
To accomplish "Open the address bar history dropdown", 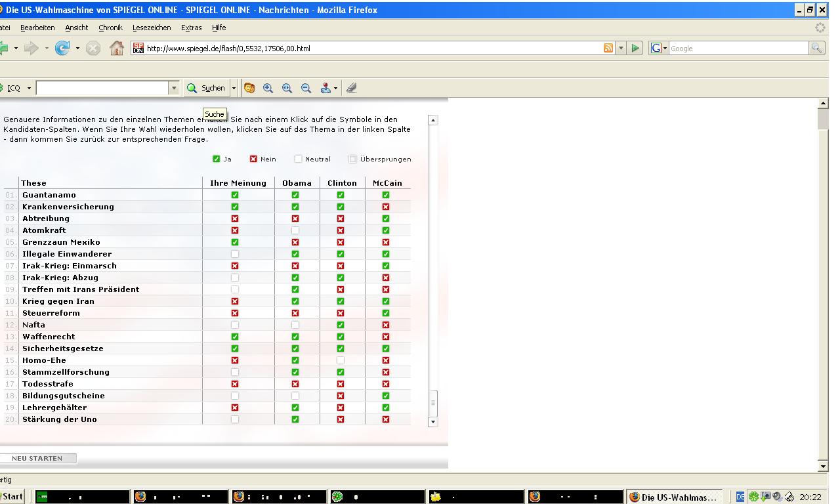I will (621, 48).
